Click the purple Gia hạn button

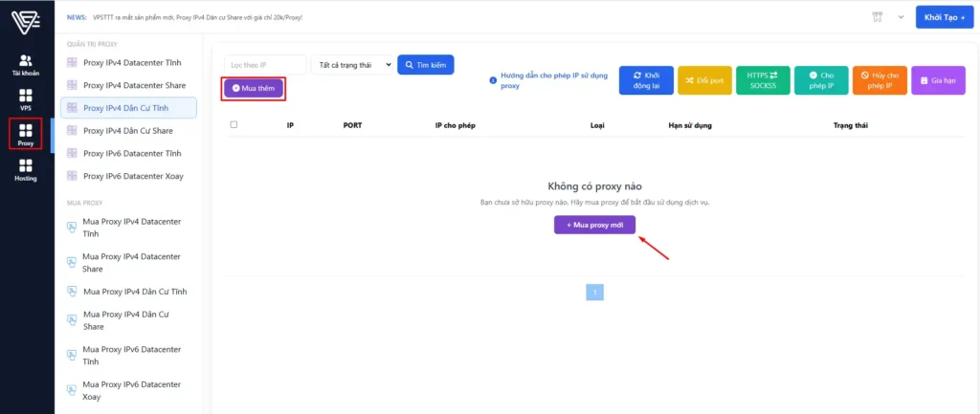tap(938, 80)
